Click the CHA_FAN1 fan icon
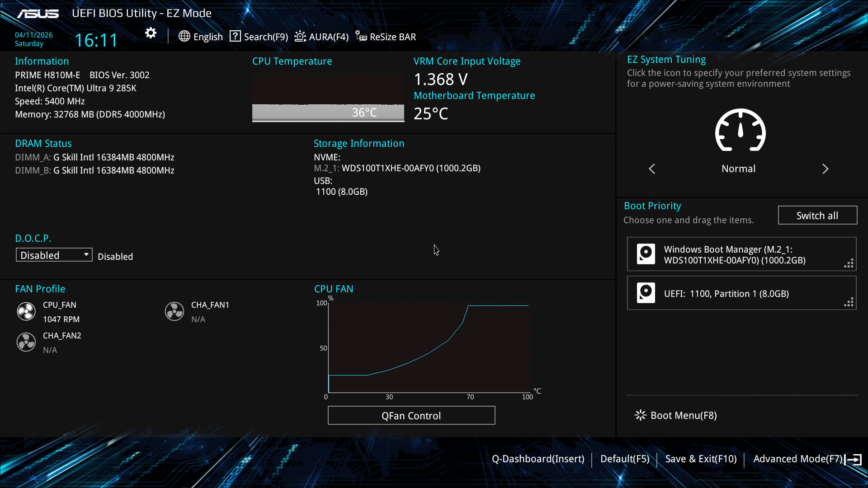 [x=175, y=311]
